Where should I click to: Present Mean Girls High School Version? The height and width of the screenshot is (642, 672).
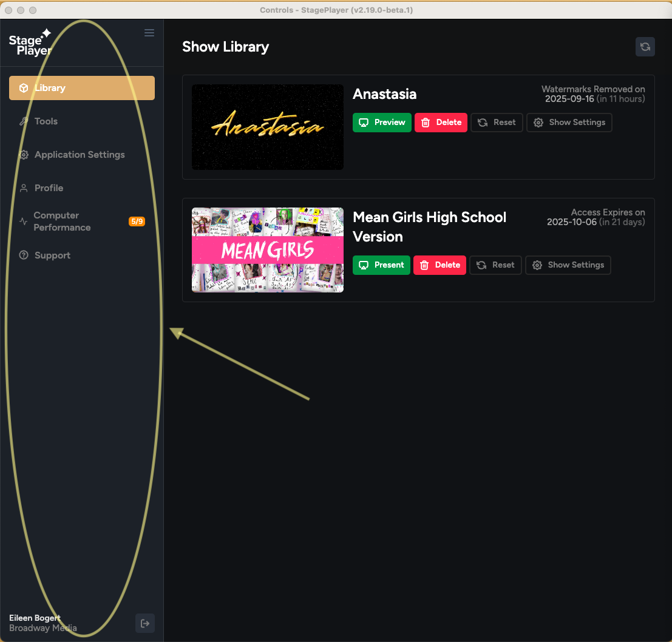381,265
